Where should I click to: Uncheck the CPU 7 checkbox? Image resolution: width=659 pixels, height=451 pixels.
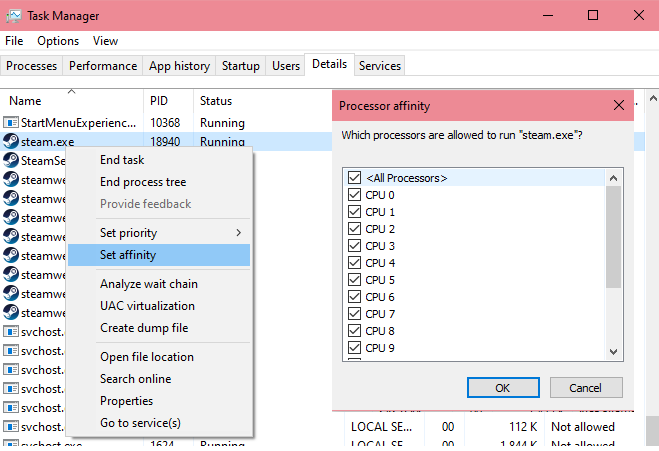354,314
